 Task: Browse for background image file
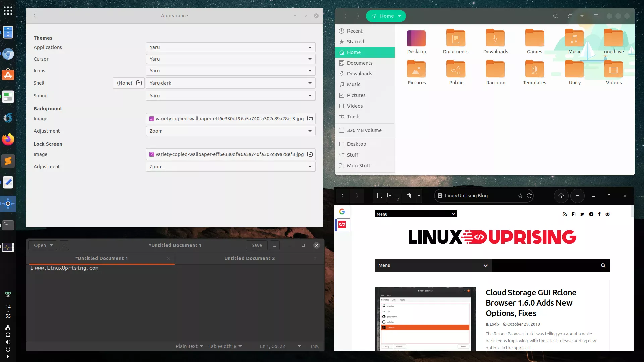pyautogui.click(x=310, y=119)
